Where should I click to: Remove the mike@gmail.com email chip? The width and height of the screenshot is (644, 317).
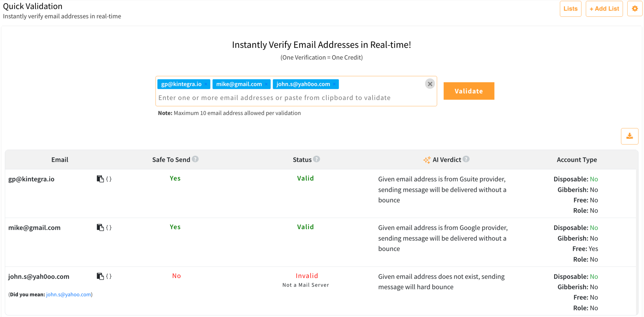(266, 84)
